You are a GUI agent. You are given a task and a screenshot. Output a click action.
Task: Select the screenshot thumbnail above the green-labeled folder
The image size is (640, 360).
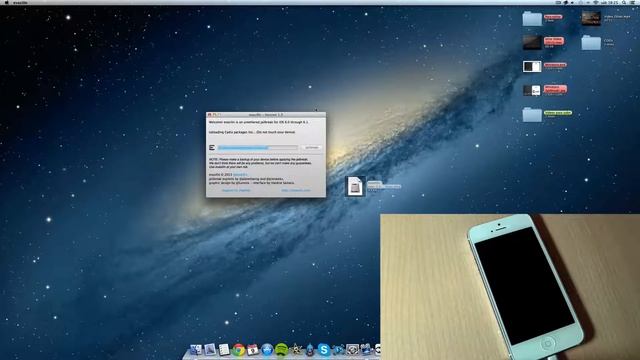pos(532,90)
